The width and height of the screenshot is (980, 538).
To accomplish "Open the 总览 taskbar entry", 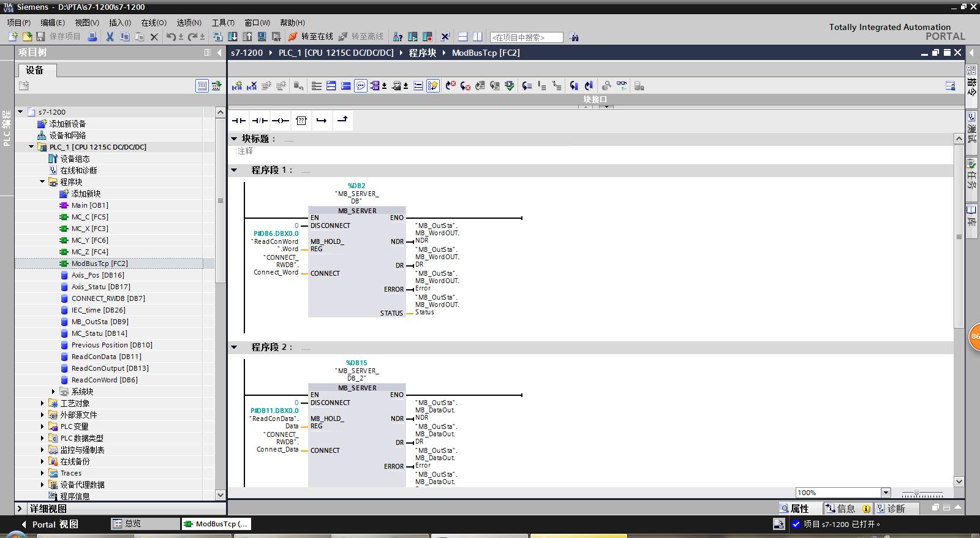I will click(145, 524).
